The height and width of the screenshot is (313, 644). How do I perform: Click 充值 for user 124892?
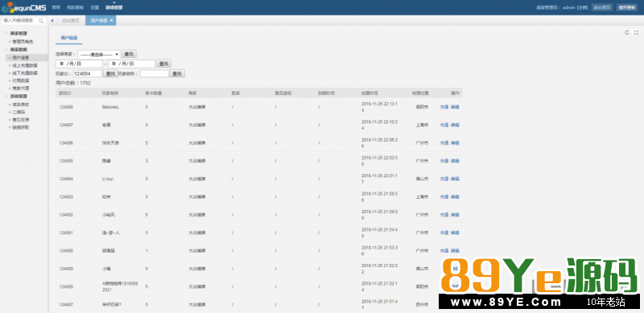444,215
